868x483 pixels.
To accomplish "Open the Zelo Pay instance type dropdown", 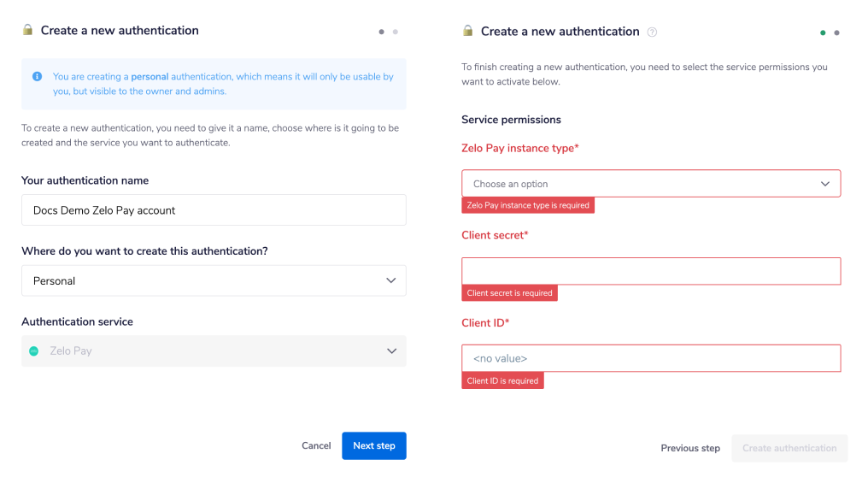I will pos(651,184).
